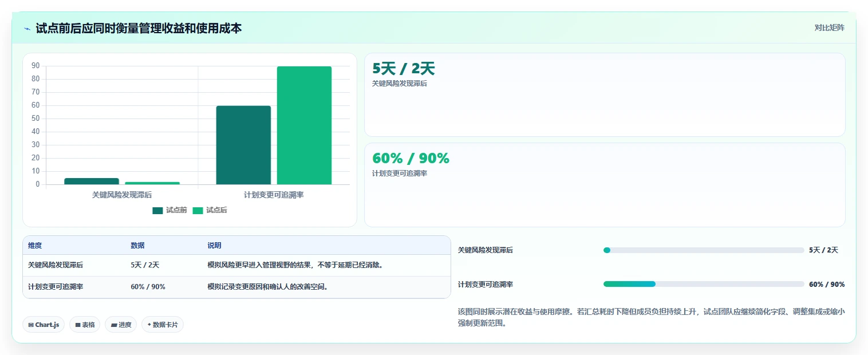Screen dimensions: 868x355
Task: Click the 数据 table column header
Action: point(137,246)
